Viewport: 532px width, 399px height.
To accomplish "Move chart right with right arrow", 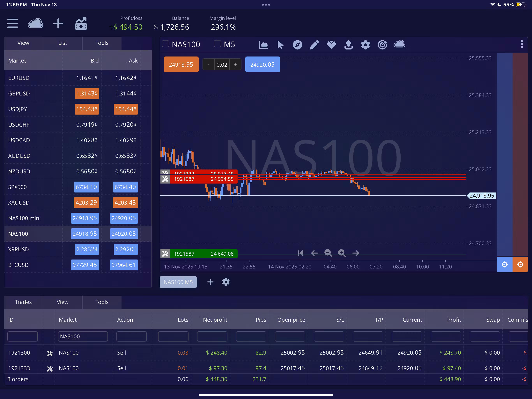I will click(355, 253).
